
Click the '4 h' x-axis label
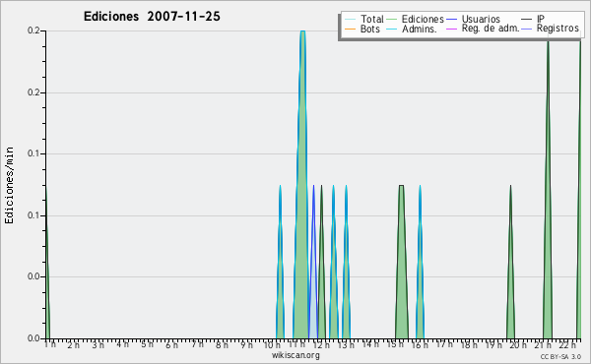point(122,344)
